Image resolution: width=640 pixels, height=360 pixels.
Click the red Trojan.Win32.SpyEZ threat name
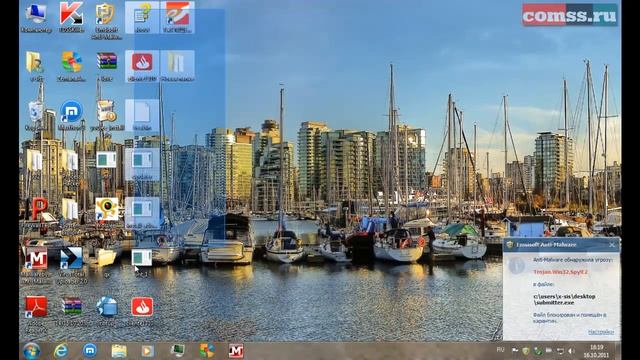coord(560,272)
